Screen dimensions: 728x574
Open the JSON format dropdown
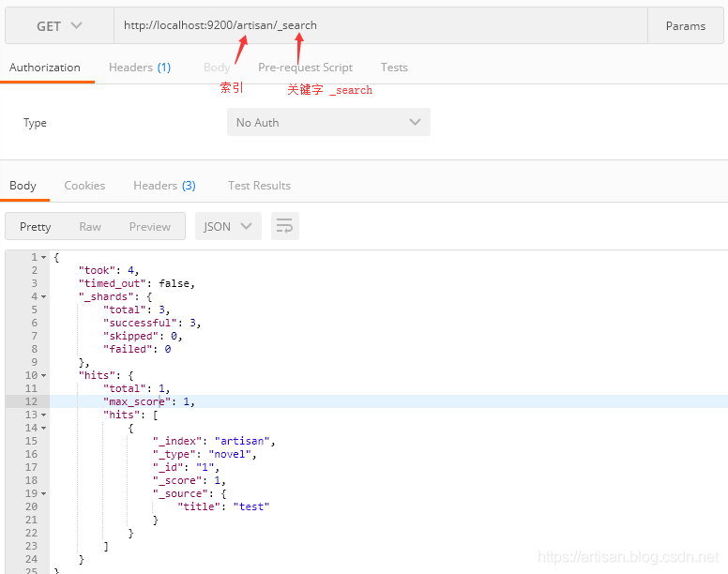pyautogui.click(x=228, y=226)
